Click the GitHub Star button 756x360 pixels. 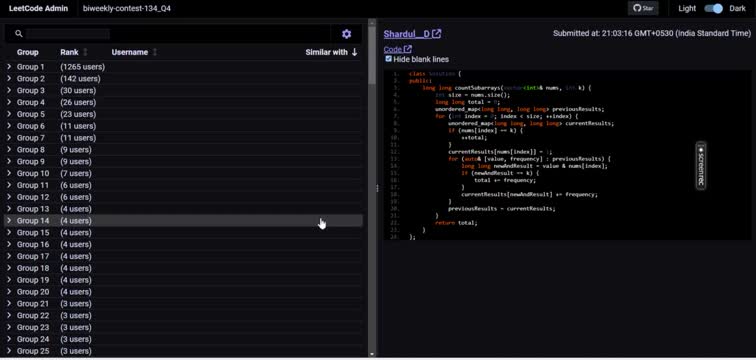643,8
